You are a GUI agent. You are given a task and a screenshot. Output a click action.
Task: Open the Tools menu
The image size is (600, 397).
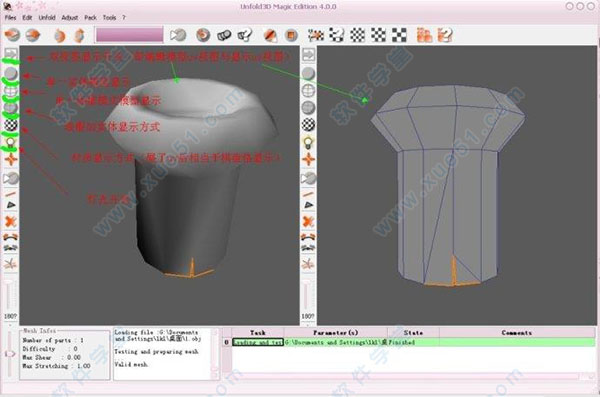click(x=109, y=18)
